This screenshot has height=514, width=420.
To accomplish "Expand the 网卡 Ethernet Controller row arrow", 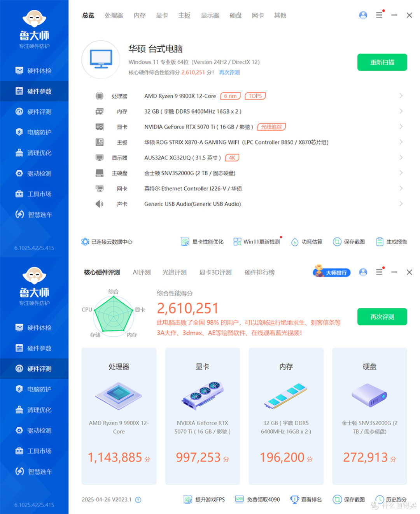I will pos(401,188).
